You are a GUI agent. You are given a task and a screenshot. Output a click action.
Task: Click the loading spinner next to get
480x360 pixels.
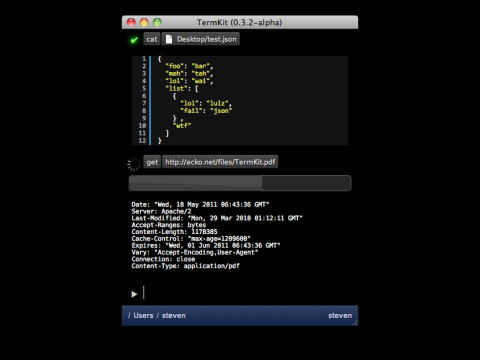(134, 164)
